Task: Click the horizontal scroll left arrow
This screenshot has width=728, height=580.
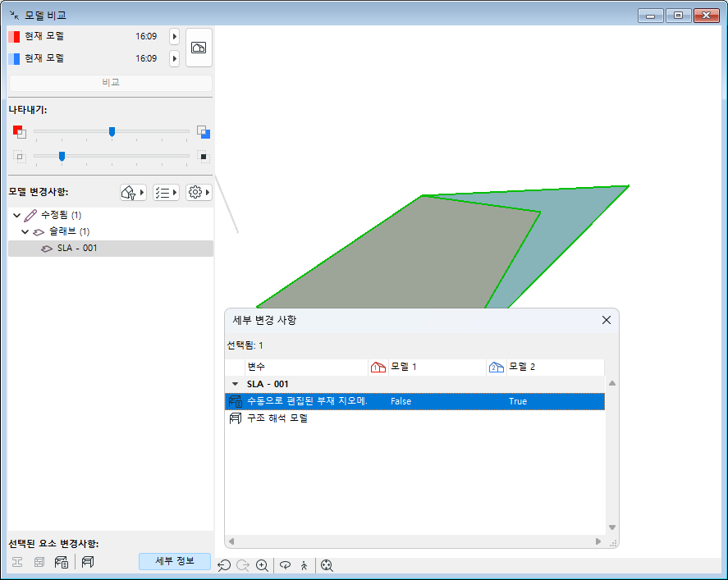Action: [231, 541]
